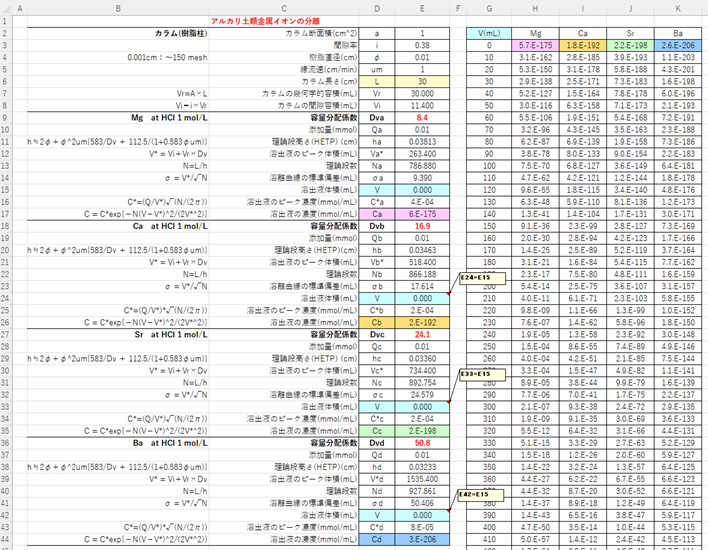Image resolution: width=708 pixels, height=550 pixels.
Task: Click the yellow cell with column length value 30
Action: pos(422,82)
